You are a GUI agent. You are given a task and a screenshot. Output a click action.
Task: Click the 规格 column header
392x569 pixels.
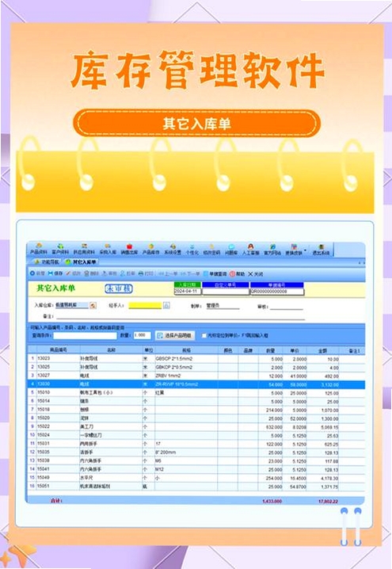pos(186,350)
